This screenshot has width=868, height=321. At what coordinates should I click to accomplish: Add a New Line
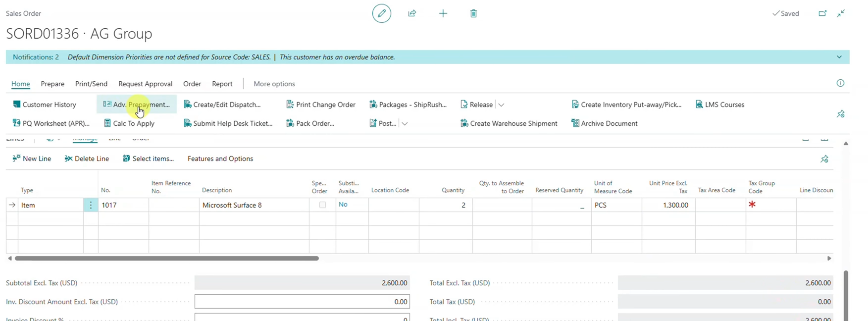click(32, 159)
